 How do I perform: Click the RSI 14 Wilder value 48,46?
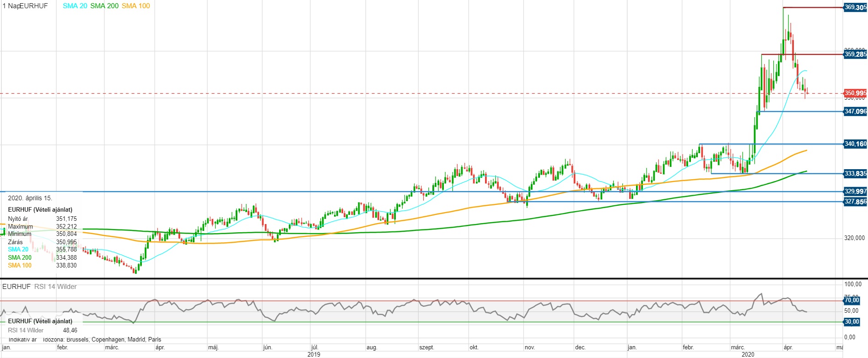(70, 331)
